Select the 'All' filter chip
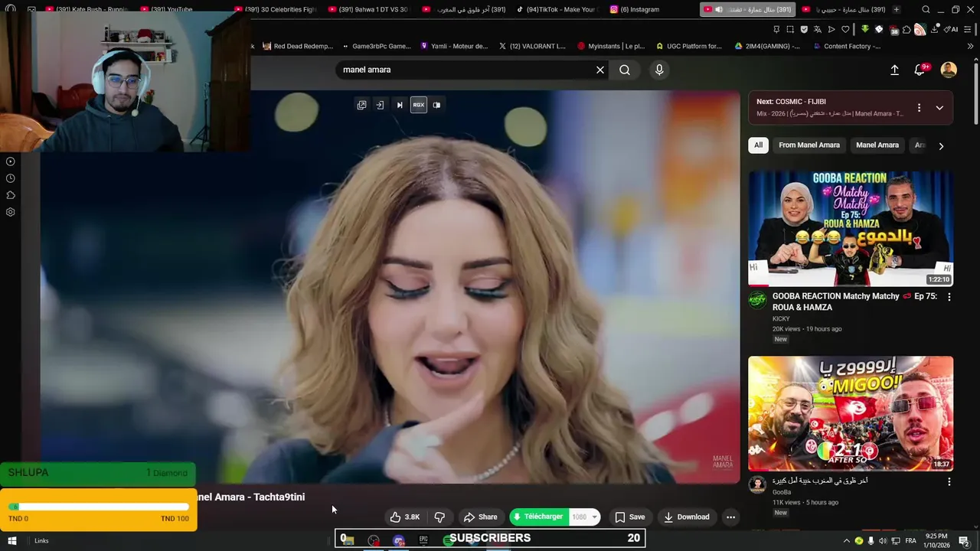The image size is (980, 551). pyautogui.click(x=758, y=145)
